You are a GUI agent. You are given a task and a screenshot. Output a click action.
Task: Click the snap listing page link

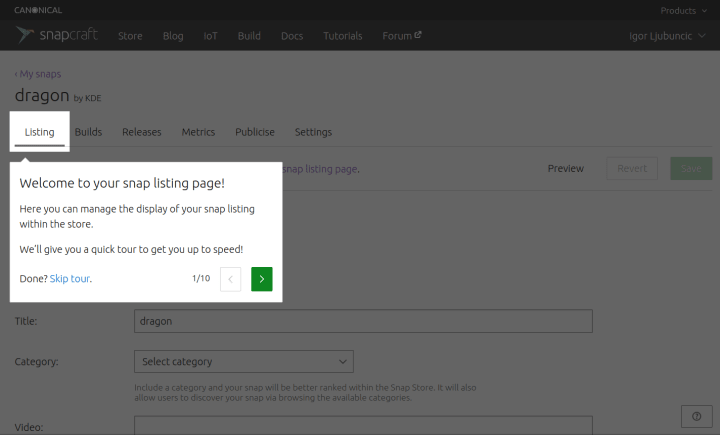[x=321, y=169]
